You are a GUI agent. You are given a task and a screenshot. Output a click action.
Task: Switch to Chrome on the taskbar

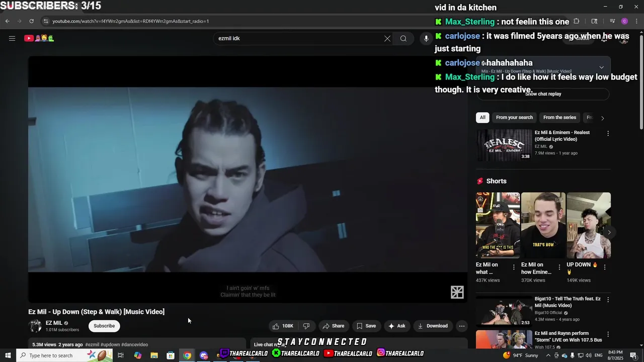tap(187, 355)
